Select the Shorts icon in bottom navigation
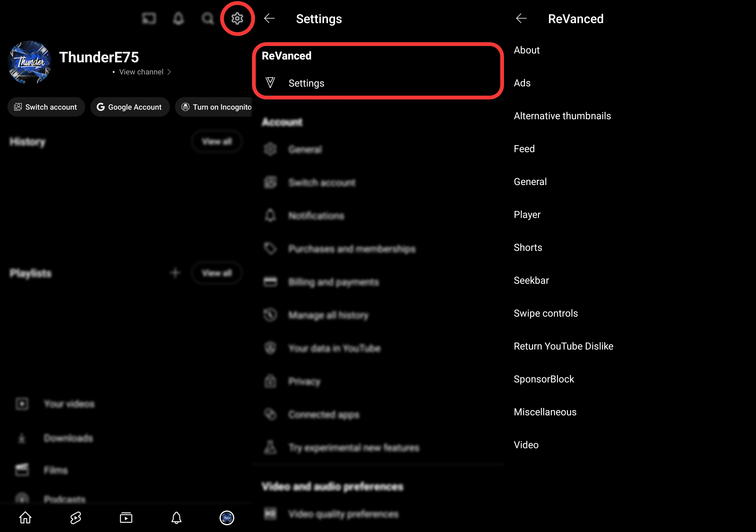This screenshot has height=532, width=756. coord(75,518)
